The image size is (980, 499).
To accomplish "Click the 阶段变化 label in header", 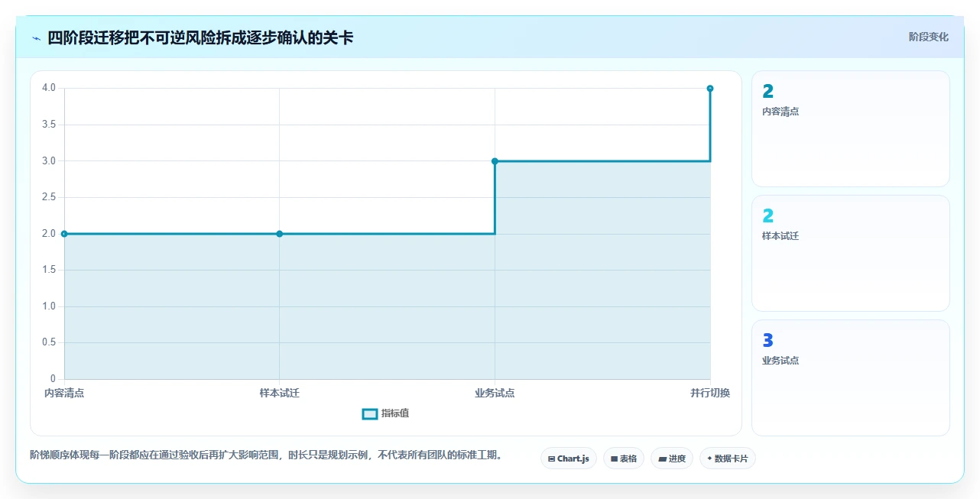I will [929, 37].
